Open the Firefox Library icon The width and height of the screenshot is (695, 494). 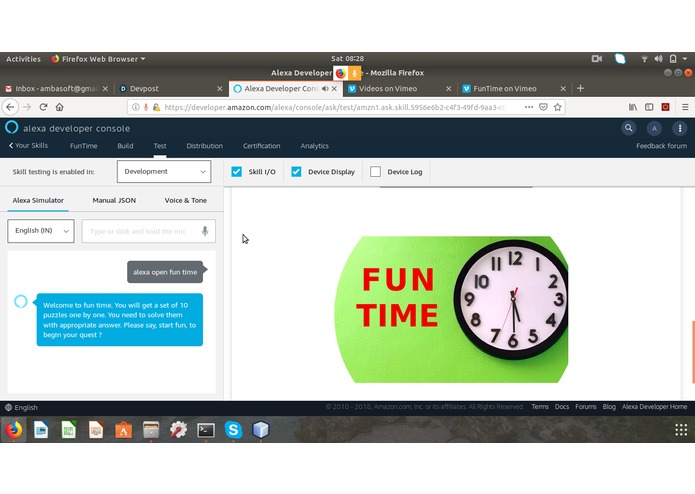633,107
